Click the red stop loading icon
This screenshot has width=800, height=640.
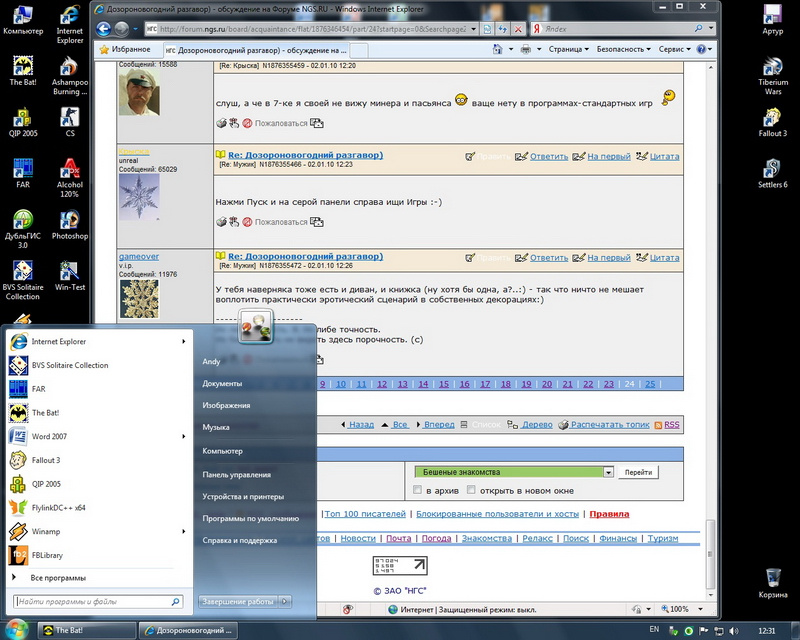(x=518, y=29)
